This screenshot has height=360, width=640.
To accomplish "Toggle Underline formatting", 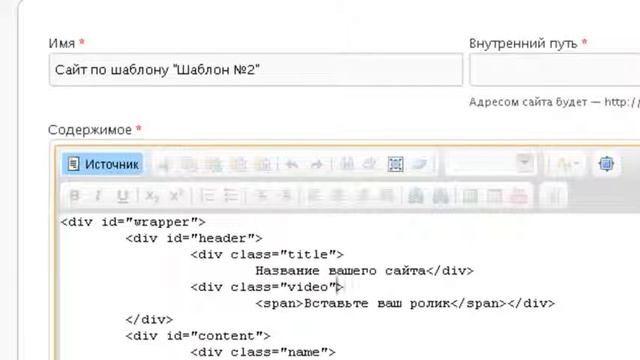I will point(122,196).
